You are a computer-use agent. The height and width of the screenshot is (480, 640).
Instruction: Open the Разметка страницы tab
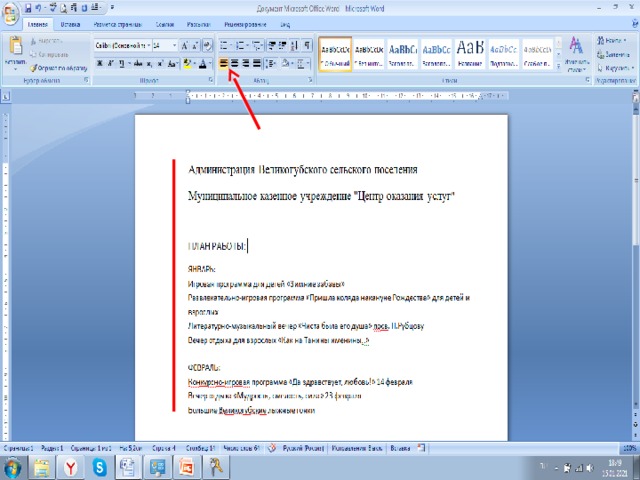[117, 21]
